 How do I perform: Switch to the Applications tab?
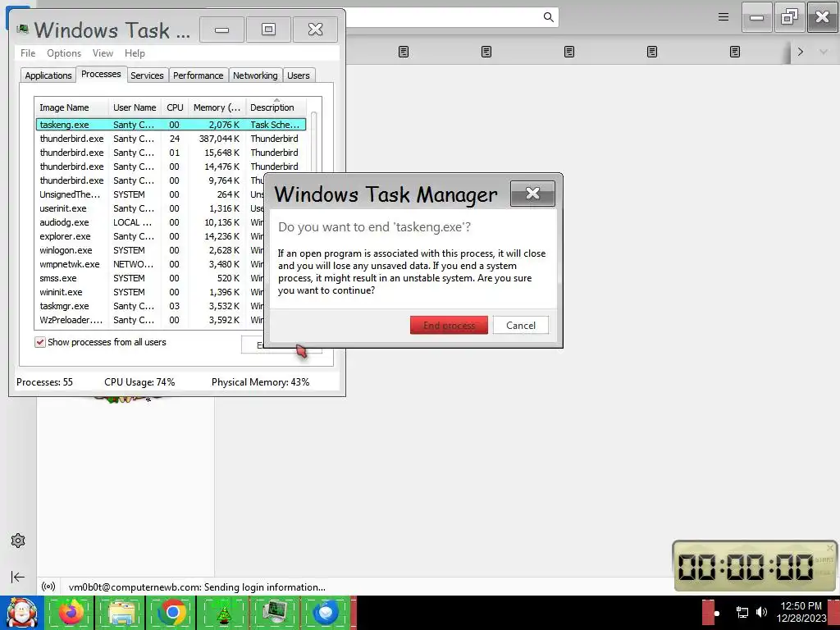click(48, 75)
